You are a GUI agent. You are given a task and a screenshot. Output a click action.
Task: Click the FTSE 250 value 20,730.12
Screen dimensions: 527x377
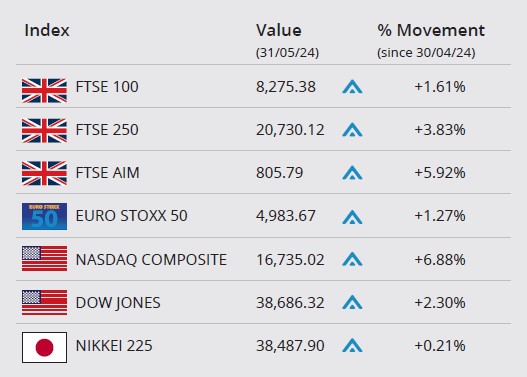click(x=290, y=130)
